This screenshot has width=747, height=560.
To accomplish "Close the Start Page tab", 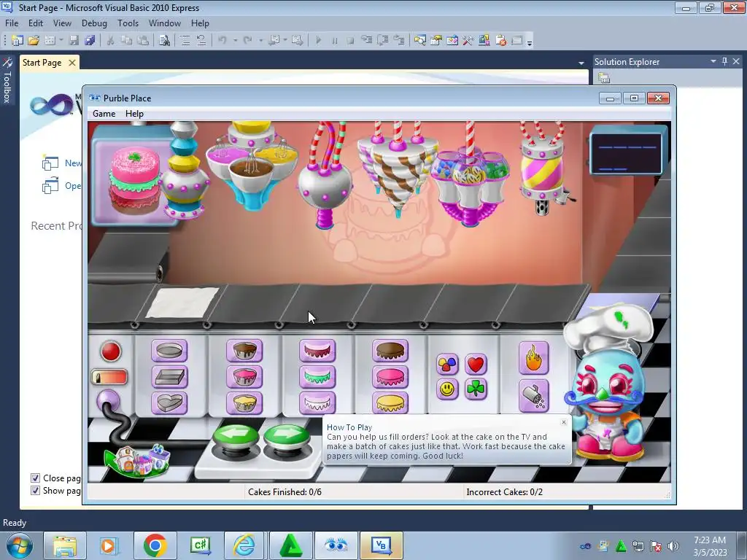I will point(72,63).
